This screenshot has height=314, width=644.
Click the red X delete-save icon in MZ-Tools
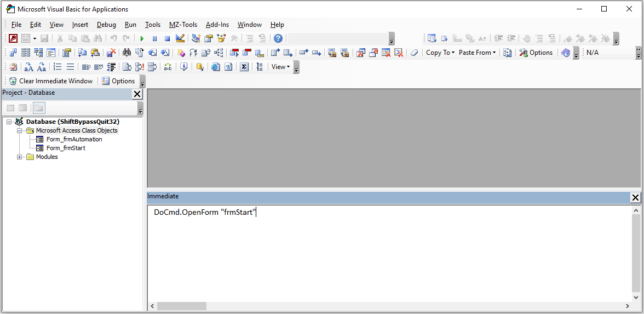pos(111,53)
